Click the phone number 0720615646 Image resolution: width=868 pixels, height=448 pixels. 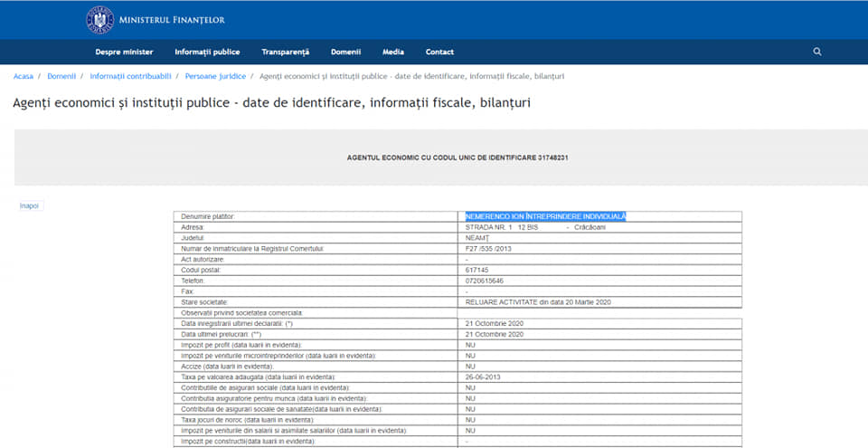coord(487,281)
